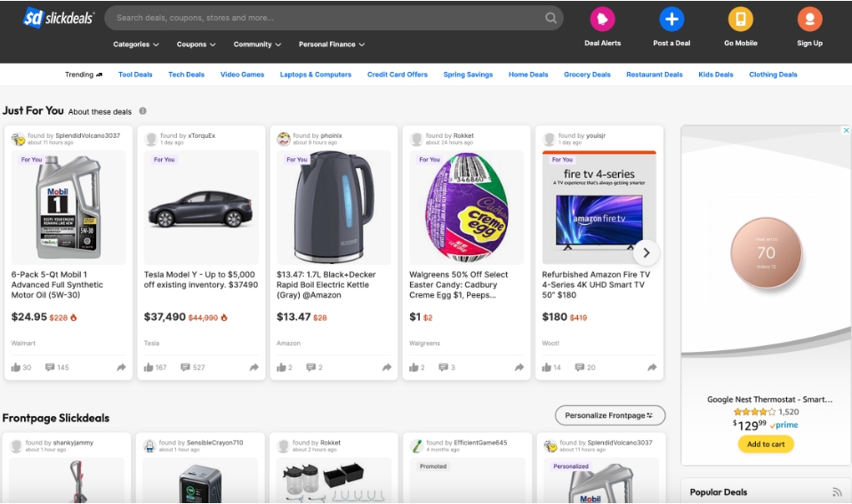This screenshot has width=852, height=504.
Task: Show next Just For You deals arrow
Action: (646, 252)
